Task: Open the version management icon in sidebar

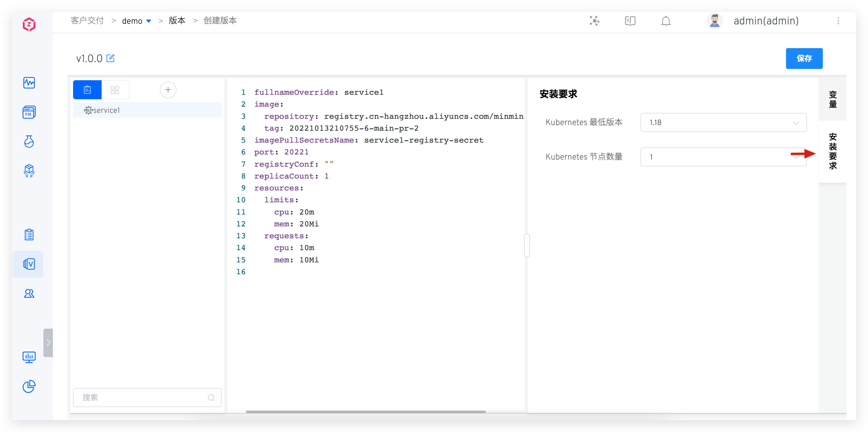Action: tap(29, 264)
